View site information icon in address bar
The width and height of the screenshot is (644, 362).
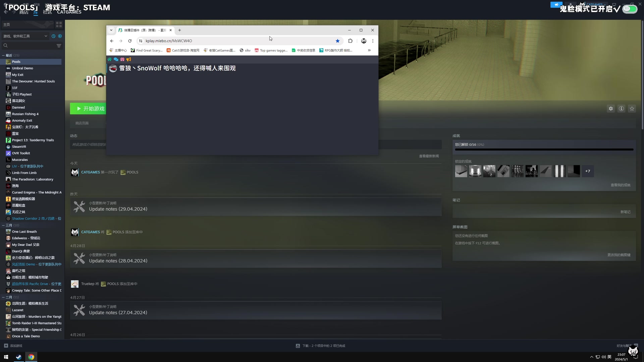coord(141,41)
